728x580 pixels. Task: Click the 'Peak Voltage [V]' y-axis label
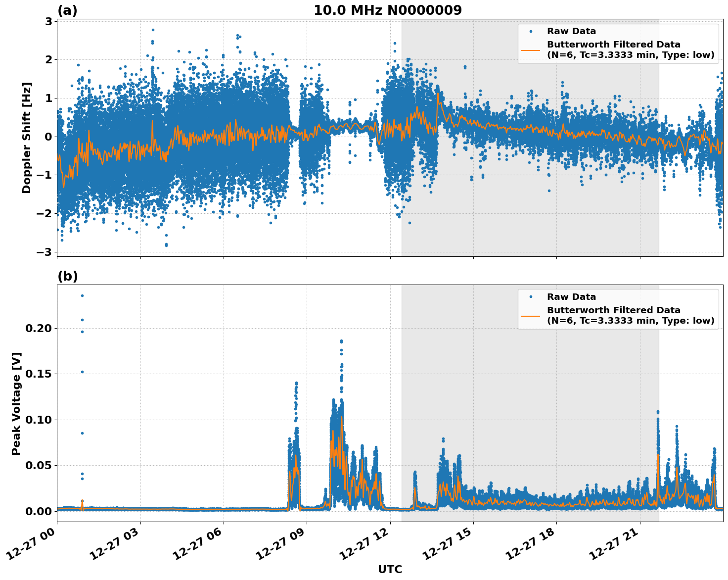(16, 403)
